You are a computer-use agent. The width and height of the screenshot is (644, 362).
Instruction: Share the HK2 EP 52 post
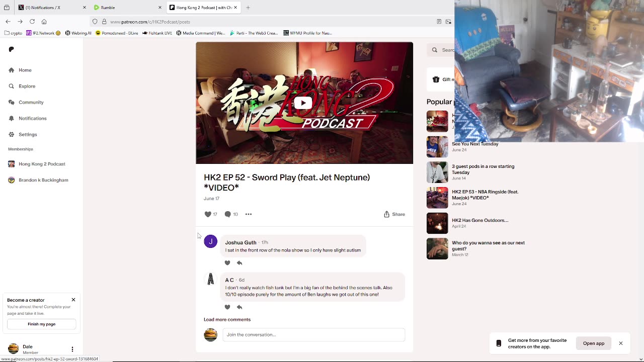tap(394, 214)
